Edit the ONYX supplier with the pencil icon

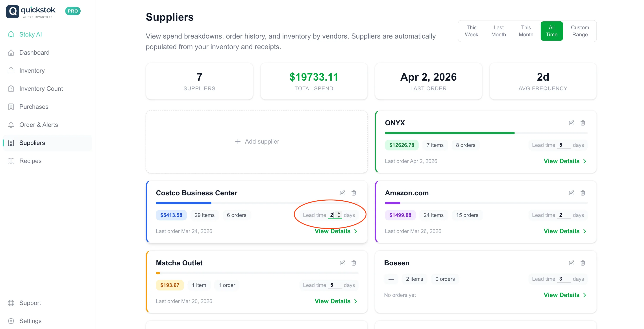coord(571,123)
